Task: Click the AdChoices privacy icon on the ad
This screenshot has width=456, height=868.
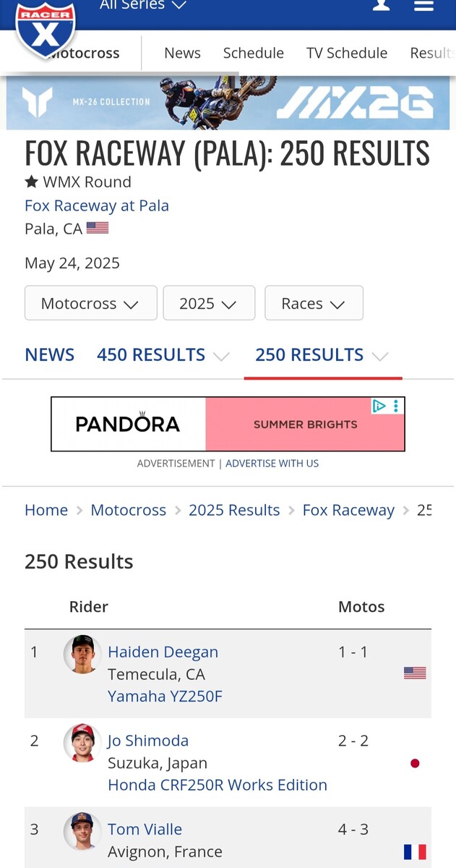Action: (379, 407)
